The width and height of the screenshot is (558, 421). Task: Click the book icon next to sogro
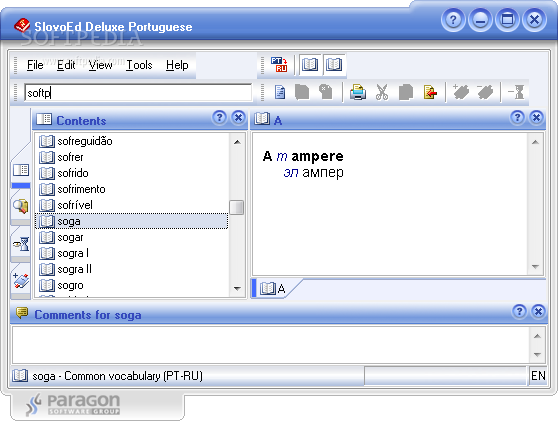click(x=47, y=285)
